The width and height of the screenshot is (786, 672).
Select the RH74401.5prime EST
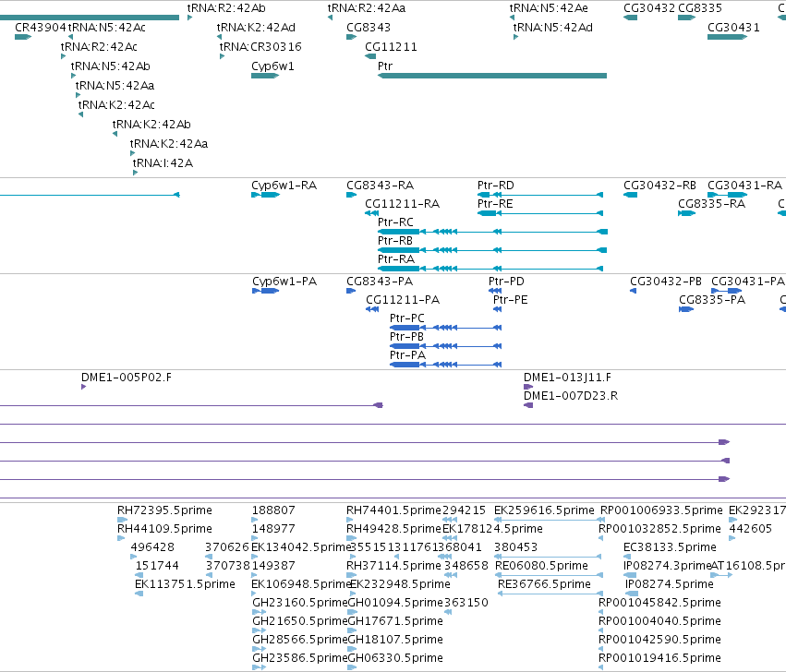[351, 520]
